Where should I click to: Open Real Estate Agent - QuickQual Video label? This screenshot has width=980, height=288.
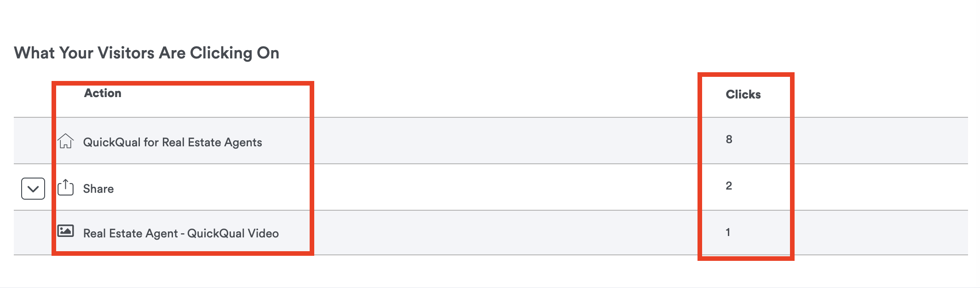181,233
